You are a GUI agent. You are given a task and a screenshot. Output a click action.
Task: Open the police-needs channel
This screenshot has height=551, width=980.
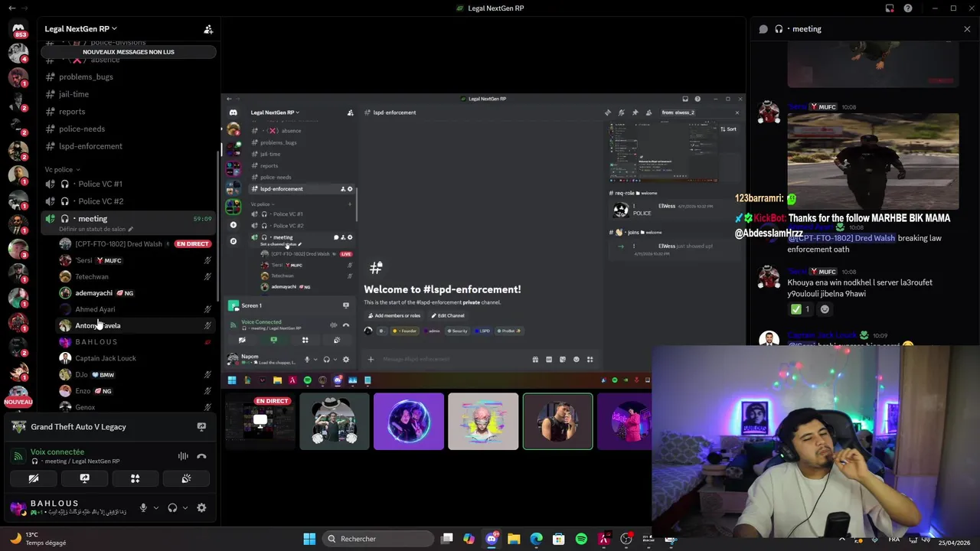tap(129, 129)
